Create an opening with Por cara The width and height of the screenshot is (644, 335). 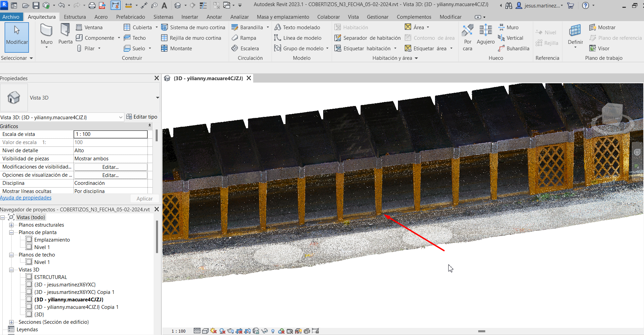467,37
